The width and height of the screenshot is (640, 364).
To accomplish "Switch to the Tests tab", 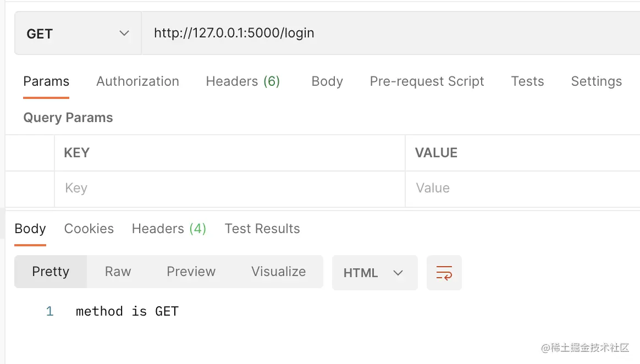I will tap(527, 81).
